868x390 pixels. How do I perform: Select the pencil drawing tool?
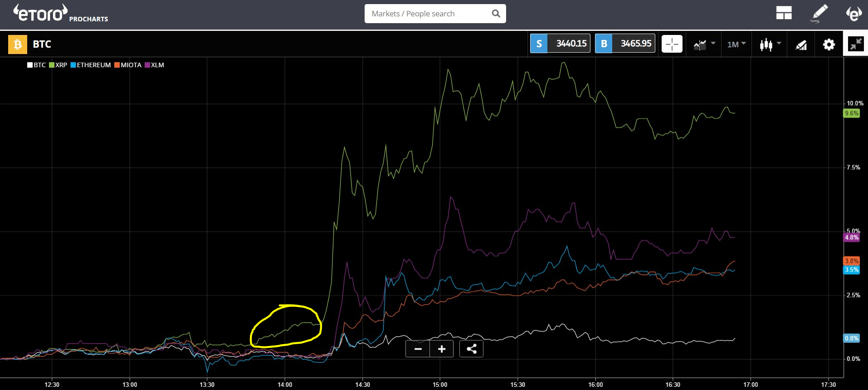(819, 13)
